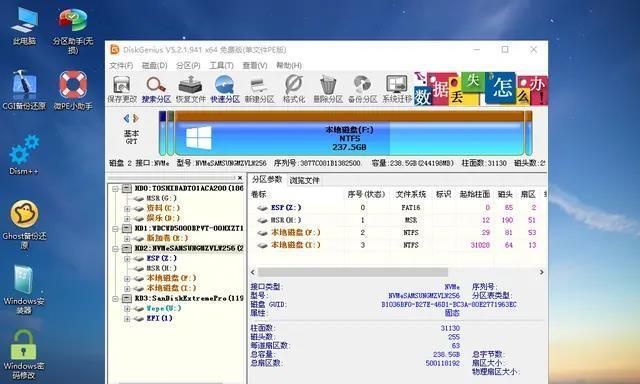Select the Search Partitions (搜索分区) tool

click(156, 89)
